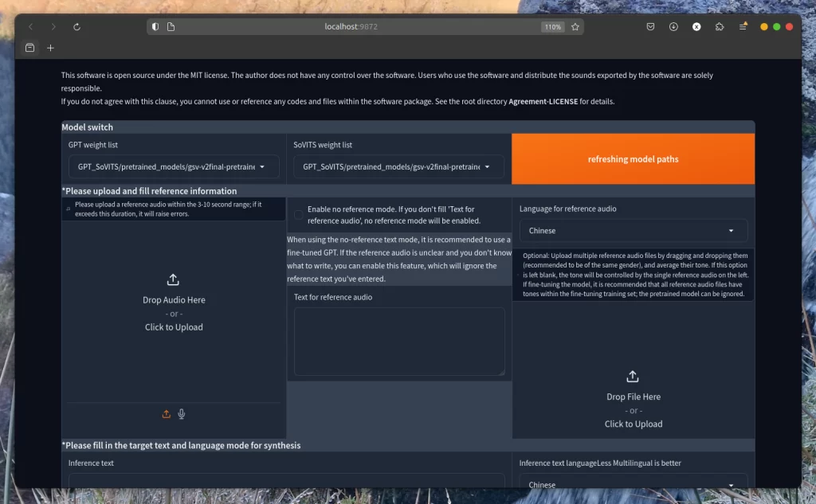Click the upload arrow above Drop Audio Here
This screenshot has width=816, height=504.
click(174, 280)
